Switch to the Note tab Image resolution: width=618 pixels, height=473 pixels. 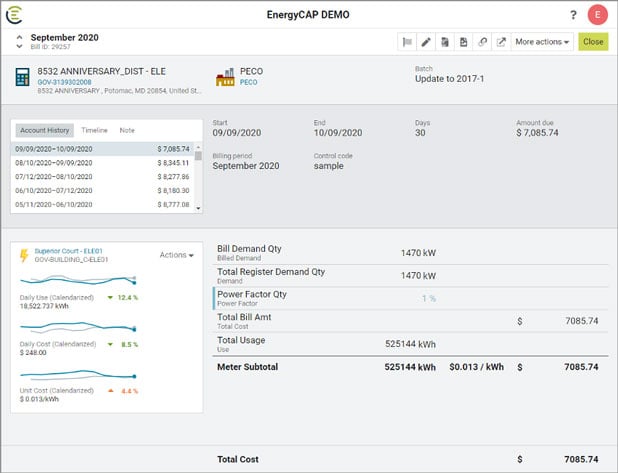(x=127, y=131)
